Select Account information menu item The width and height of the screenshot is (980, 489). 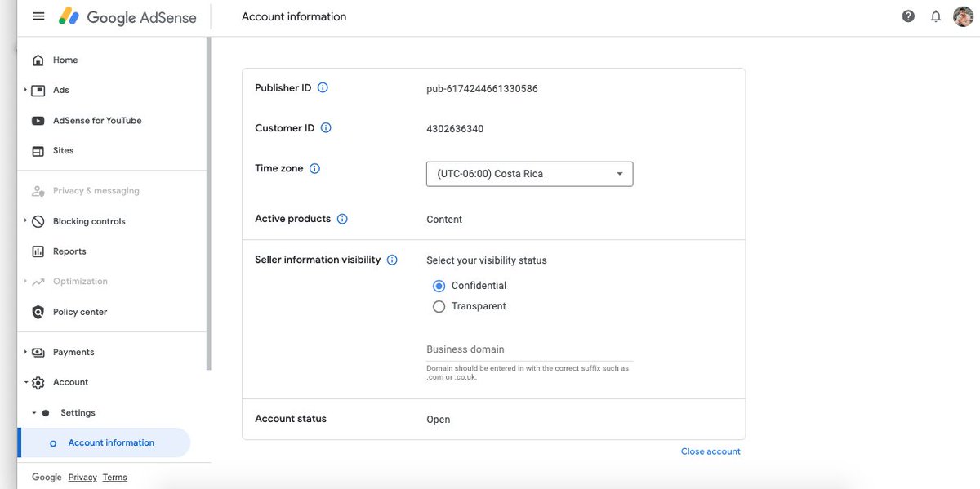(104, 442)
